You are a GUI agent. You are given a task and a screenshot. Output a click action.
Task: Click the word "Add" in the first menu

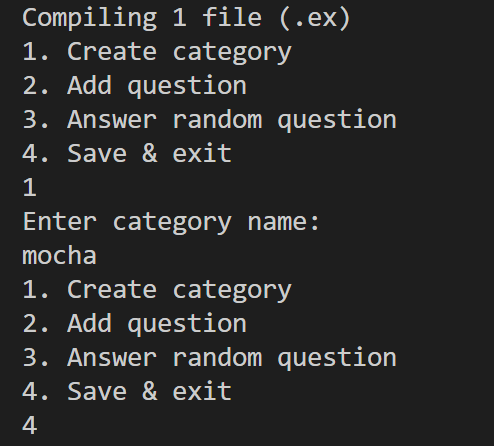coord(89,86)
